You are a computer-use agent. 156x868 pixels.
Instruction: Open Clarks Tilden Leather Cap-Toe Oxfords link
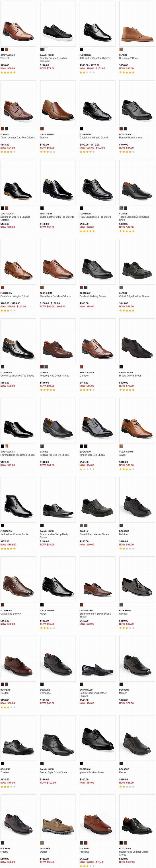pos(18,137)
